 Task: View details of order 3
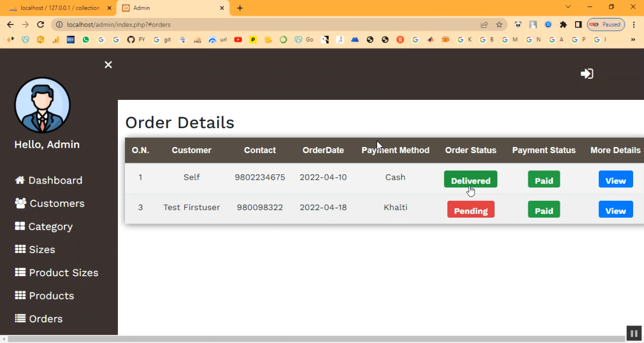pos(615,210)
